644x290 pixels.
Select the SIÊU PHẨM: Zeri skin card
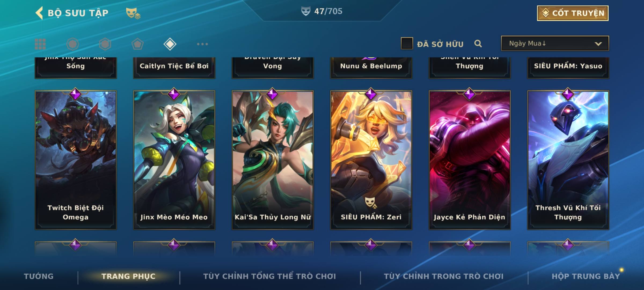coord(371,160)
